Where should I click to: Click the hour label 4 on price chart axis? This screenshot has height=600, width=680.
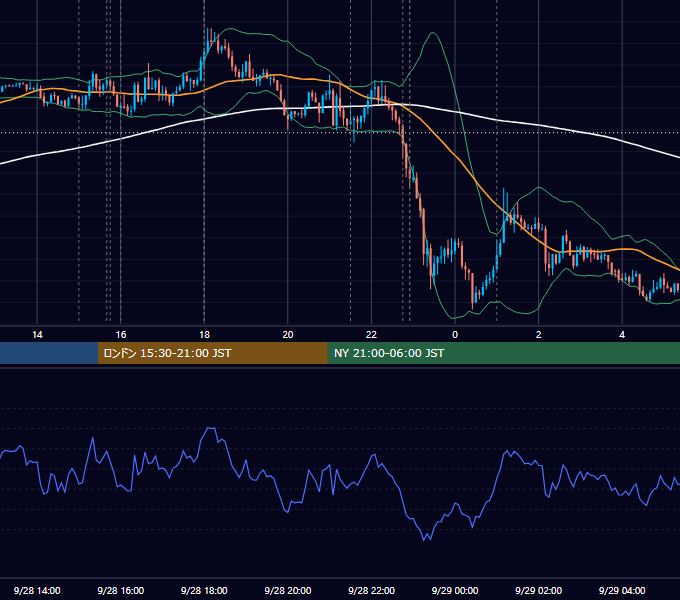(622, 335)
